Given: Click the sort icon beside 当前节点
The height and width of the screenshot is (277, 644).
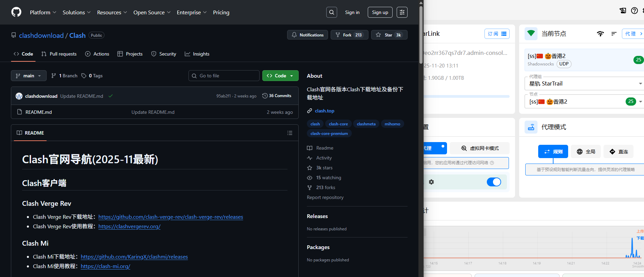Looking at the screenshot, I should tap(614, 34).
